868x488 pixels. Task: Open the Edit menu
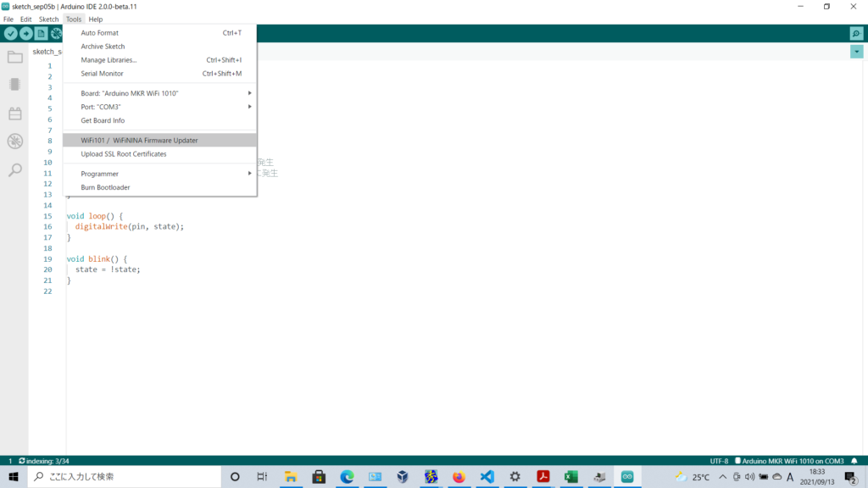26,19
